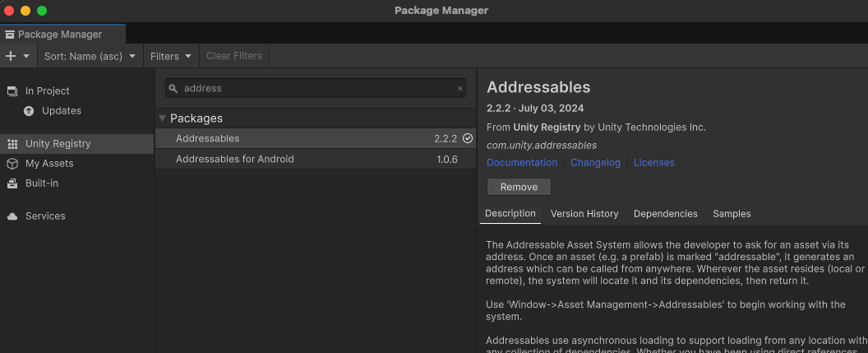
Task: Select Unity Registry in the sidebar
Action: pos(77,143)
